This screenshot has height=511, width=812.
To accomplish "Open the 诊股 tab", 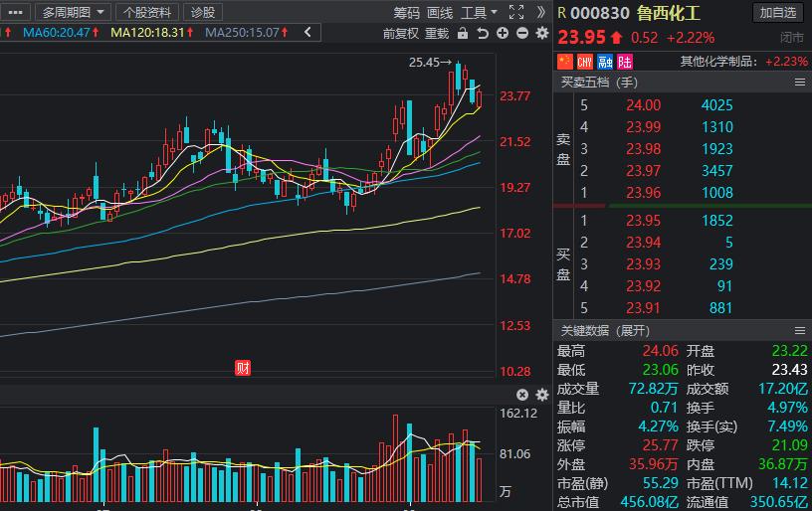I will [x=203, y=12].
